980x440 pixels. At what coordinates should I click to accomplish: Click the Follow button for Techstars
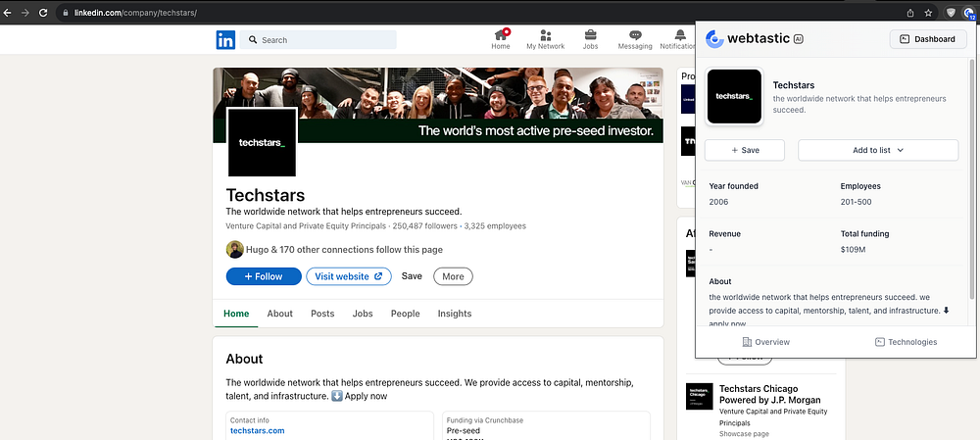(x=264, y=276)
